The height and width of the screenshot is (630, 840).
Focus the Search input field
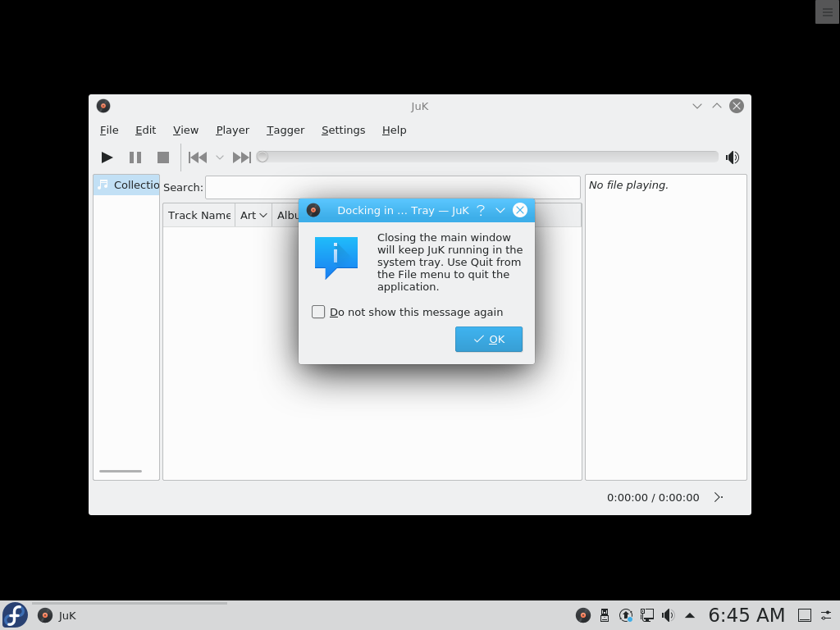pos(393,188)
